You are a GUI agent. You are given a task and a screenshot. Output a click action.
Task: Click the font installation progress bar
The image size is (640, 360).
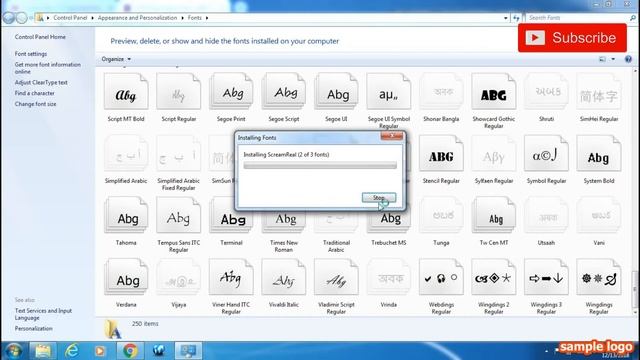click(320, 165)
